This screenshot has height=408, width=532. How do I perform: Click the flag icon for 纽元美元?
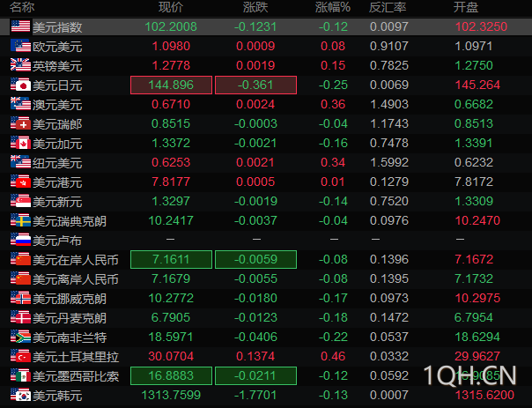[20, 162]
